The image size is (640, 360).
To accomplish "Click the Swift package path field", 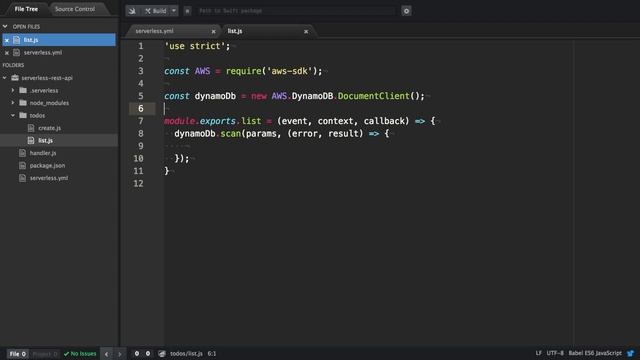I will coord(296,11).
